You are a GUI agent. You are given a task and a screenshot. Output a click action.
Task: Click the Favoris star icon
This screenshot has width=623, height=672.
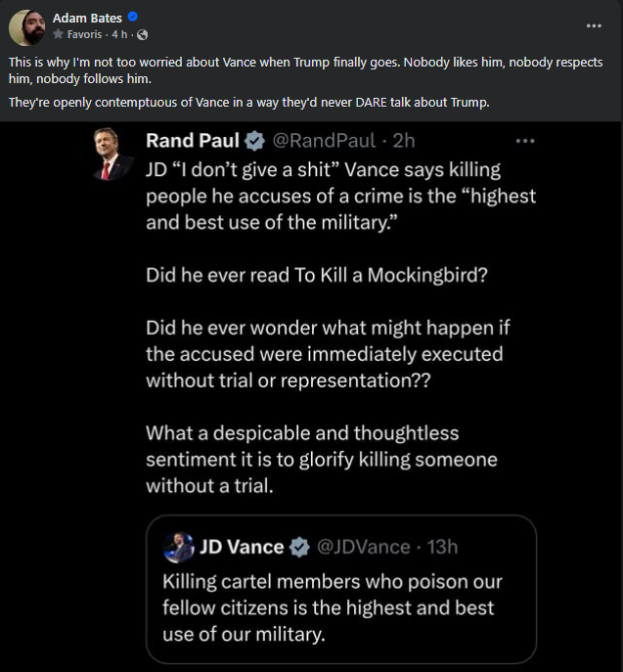[59, 34]
